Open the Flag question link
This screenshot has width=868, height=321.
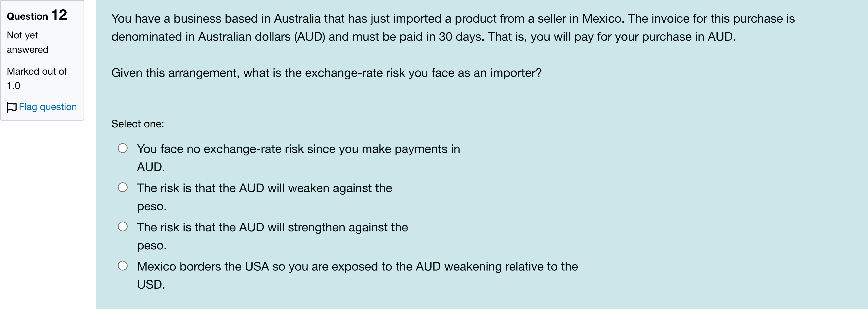47,107
